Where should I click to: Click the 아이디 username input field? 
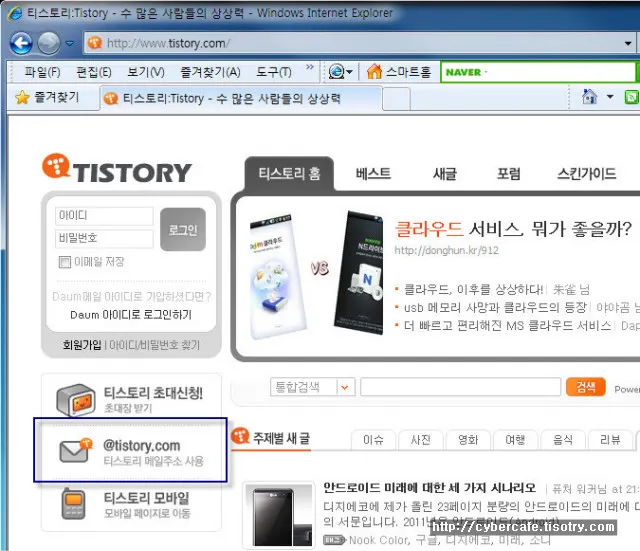(x=104, y=216)
